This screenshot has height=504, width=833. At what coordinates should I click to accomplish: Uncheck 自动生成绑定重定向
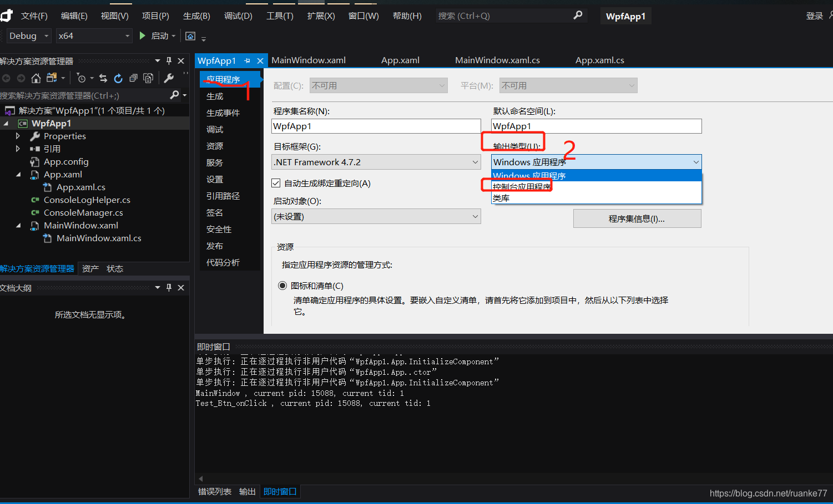point(276,183)
